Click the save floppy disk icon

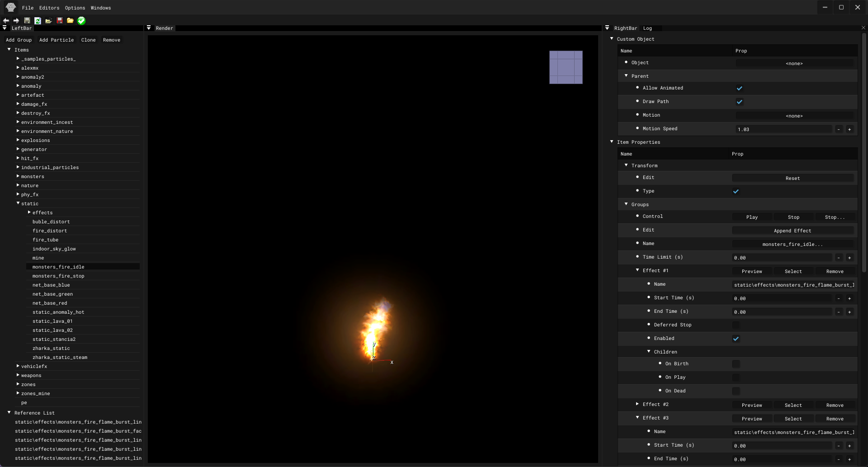[27, 21]
